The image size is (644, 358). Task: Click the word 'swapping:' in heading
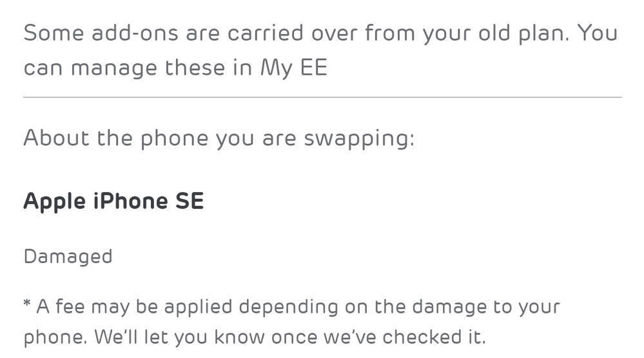point(359,139)
